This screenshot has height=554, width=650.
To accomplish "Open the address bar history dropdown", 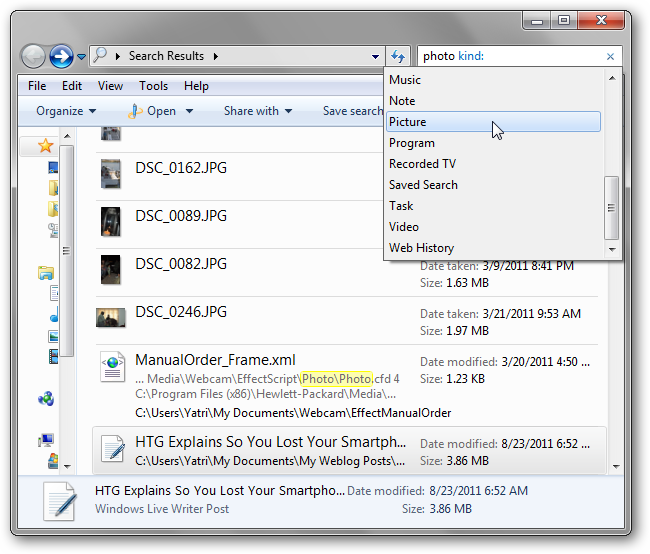I will (x=375, y=56).
